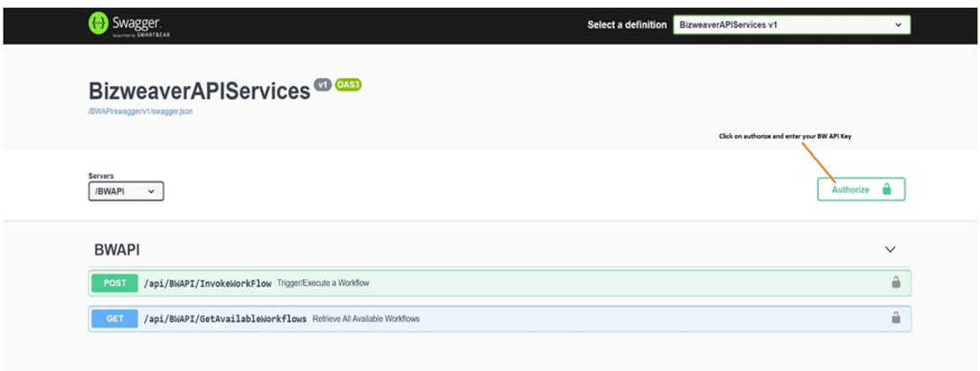Click the Select a definition label
The height and width of the screenshot is (371, 980).
626,25
